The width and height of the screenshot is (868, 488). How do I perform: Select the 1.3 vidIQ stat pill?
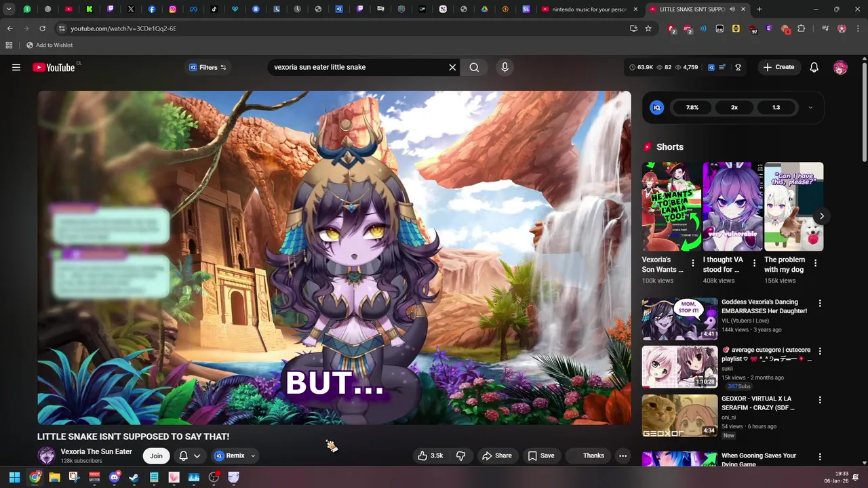point(776,107)
